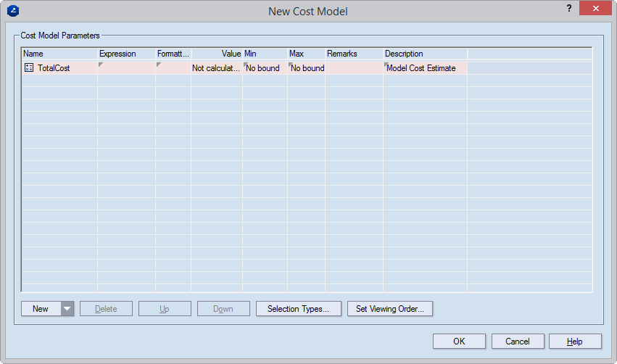The width and height of the screenshot is (617, 364).
Task: Select the Model Cost Estimate description cell
Action: pyautogui.click(x=425, y=68)
